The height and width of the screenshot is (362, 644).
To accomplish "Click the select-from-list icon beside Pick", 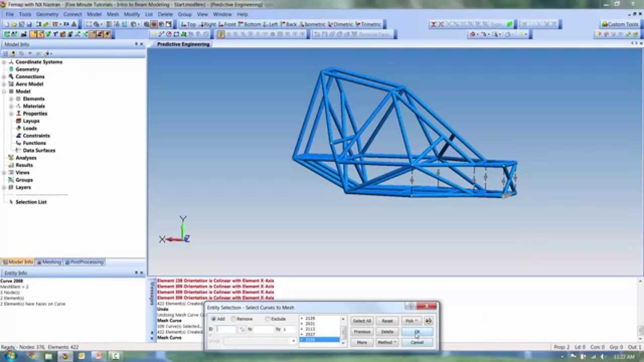I will (429, 321).
